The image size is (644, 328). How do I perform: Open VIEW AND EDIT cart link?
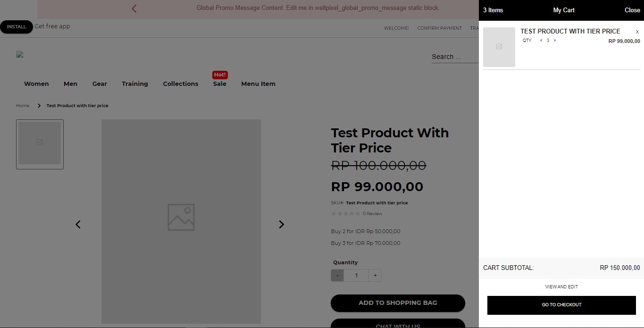click(561, 286)
